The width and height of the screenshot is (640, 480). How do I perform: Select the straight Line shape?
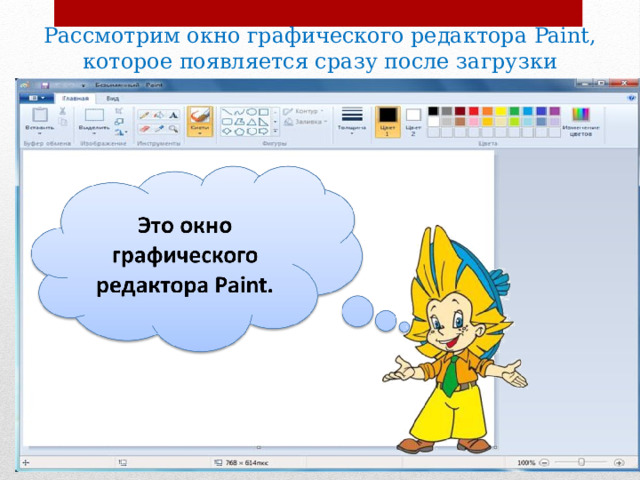pos(227,112)
